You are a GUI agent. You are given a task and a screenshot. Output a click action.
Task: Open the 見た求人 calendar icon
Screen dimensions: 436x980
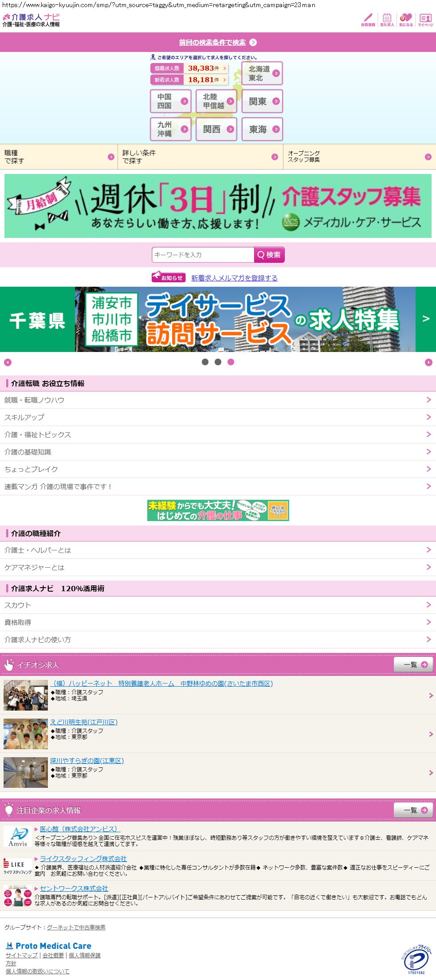click(387, 20)
